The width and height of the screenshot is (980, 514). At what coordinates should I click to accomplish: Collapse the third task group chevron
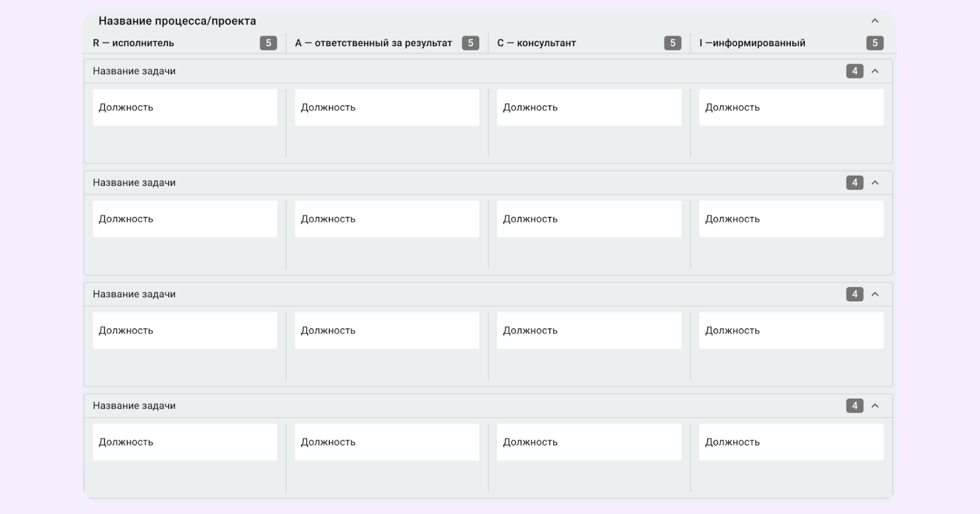click(x=875, y=294)
